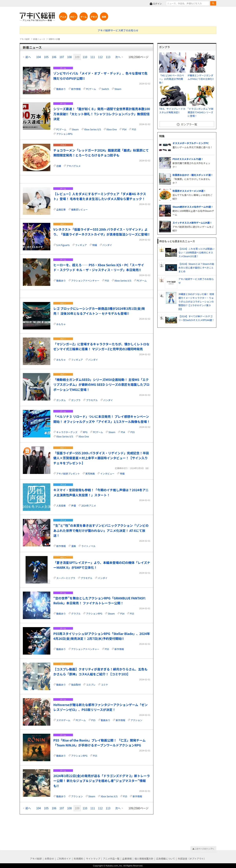Open the レゴ ブロック racing car thumbnail
Screen dimensions: 236x868
pyautogui.click(x=36, y=316)
